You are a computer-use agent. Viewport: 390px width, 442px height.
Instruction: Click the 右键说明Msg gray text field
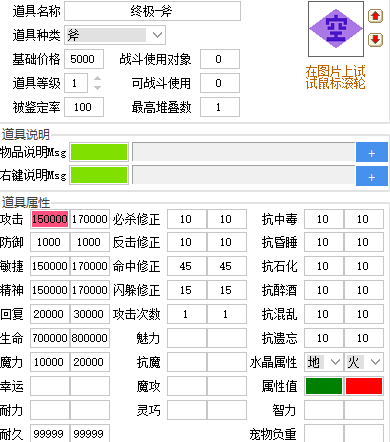pyautogui.click(x=244, y=175)
